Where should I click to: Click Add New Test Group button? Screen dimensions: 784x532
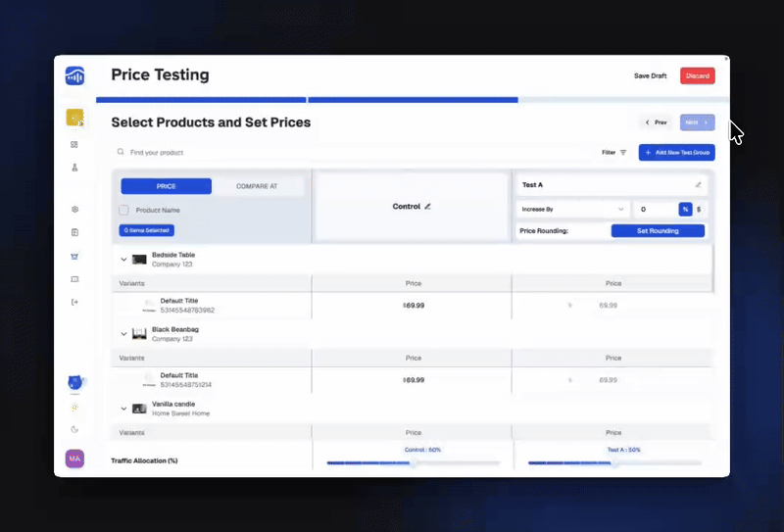click(676, 153)
